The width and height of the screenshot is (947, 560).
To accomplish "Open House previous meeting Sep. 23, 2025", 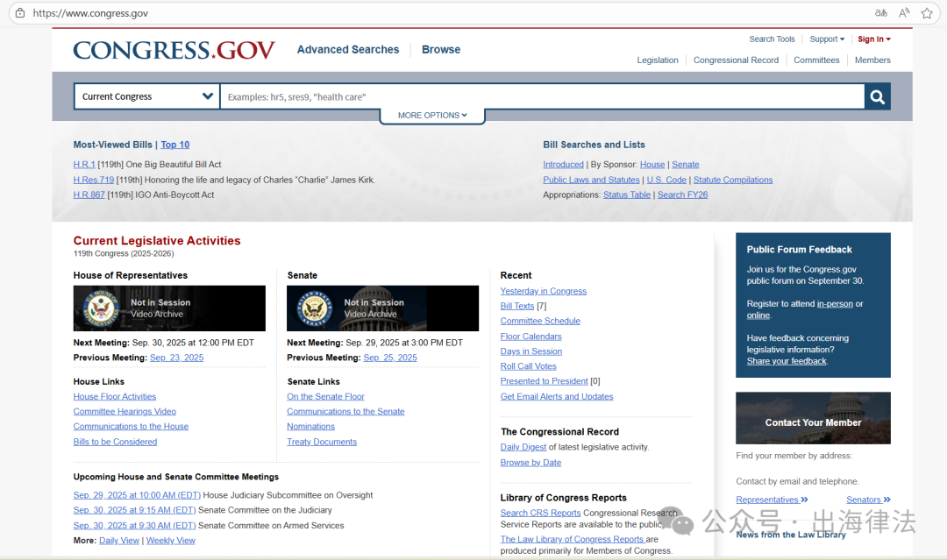I will [176, 358].
